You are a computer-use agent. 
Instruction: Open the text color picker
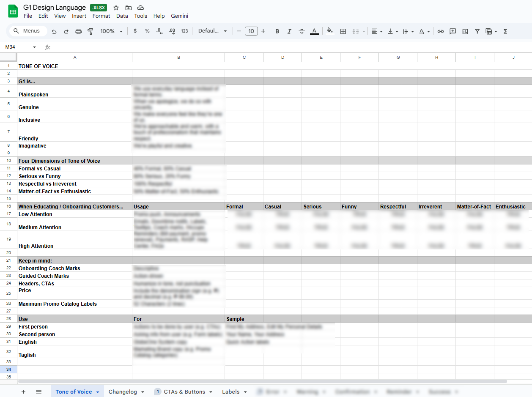(x=314, y=31)
